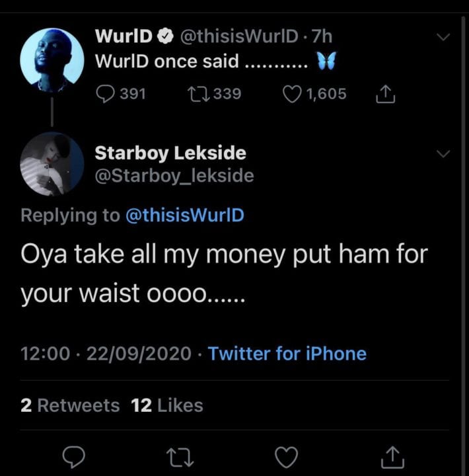Share WurlD's tweet
Screen dimensions: 469x476
[x=384, y=95]
